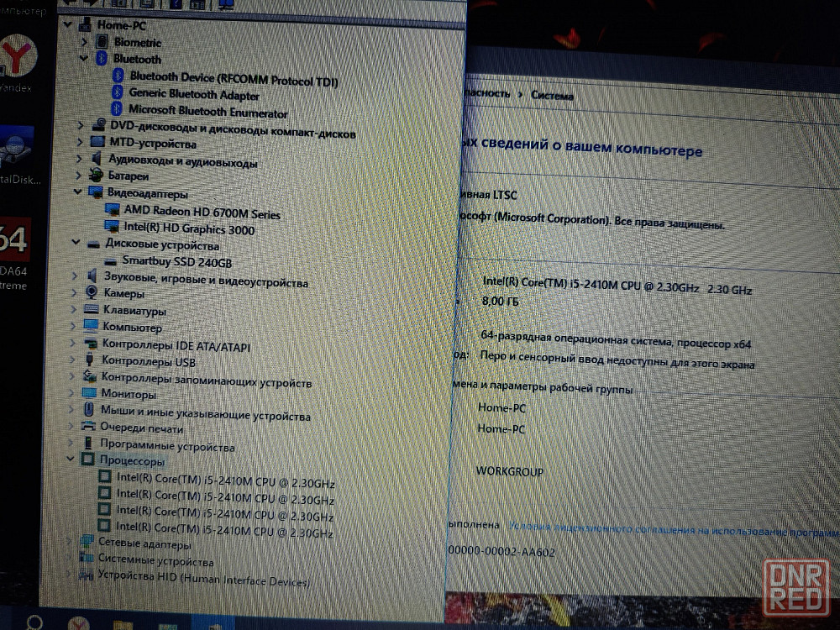
Task: Click the Home-PC computer icon in Device Manager
Action: coord(85,24)
